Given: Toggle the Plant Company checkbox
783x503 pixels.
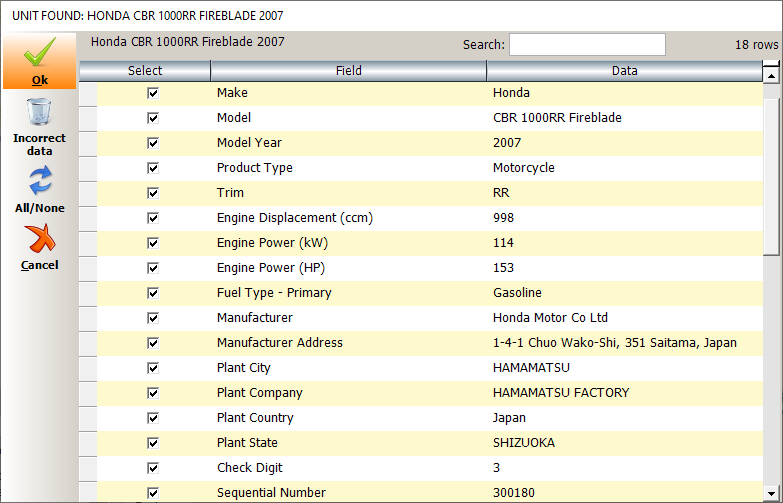Looking at the screenshot, I should 153,393.
